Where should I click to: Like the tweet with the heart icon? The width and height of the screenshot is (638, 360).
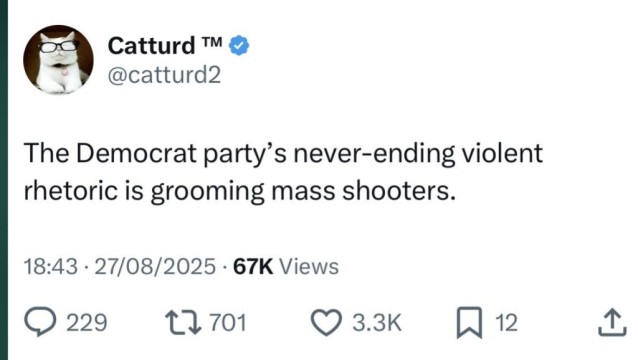pos(326,323)
